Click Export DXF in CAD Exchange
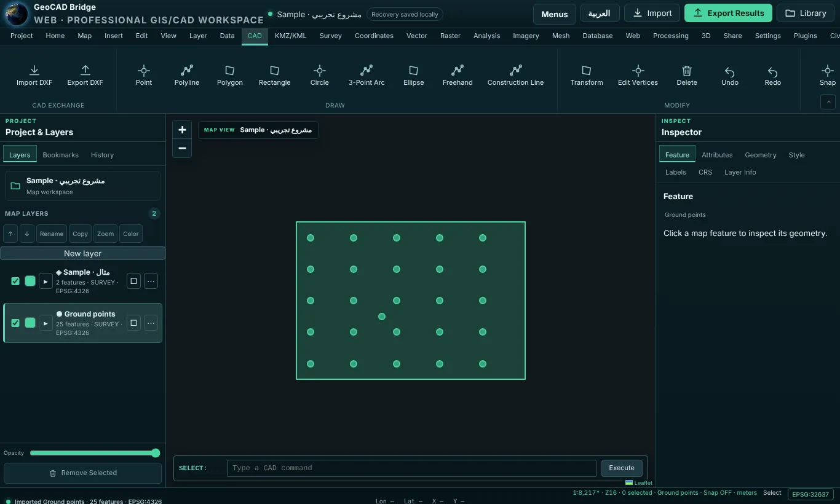 click(85, 76)
